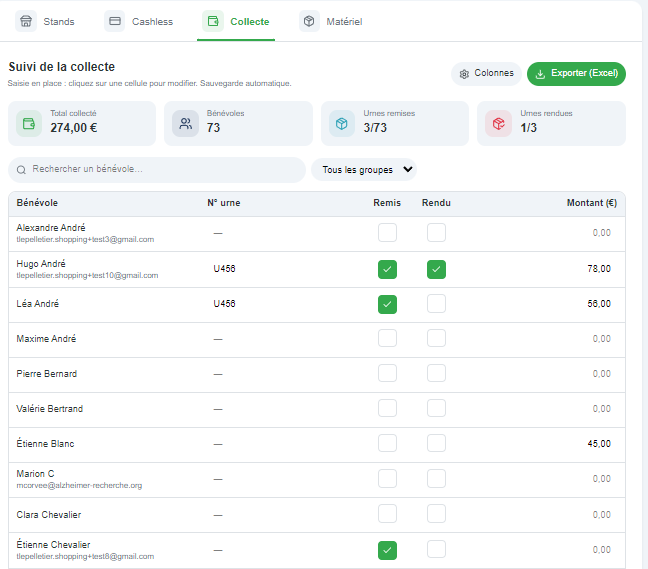This screenshot has width=648, height=569.
Task: Open the Tous les groupes dropdown
Action: 364,170
